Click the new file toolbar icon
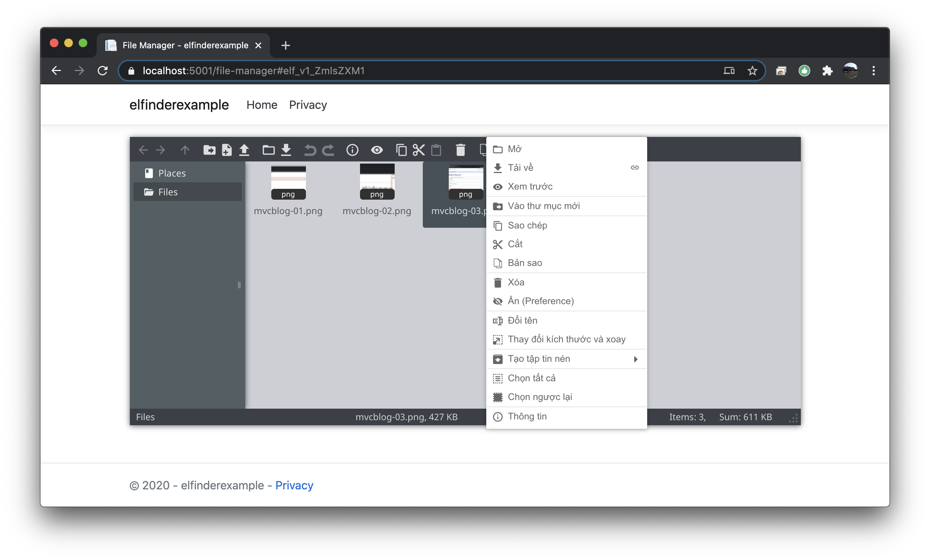Screen dimensions: 930x560 (x=227, y=150)
